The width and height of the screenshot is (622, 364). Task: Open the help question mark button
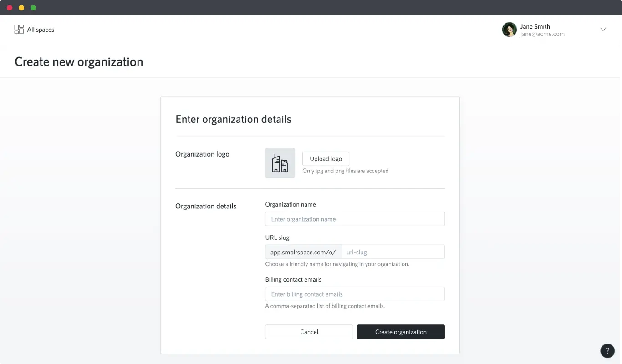click(607, 351)
